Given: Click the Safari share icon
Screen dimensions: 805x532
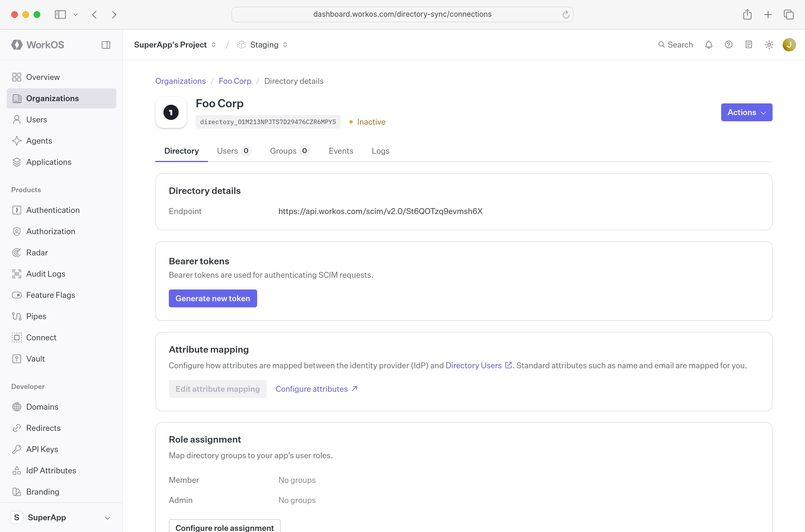Looking at the screenshot, I should click(747, 14).
